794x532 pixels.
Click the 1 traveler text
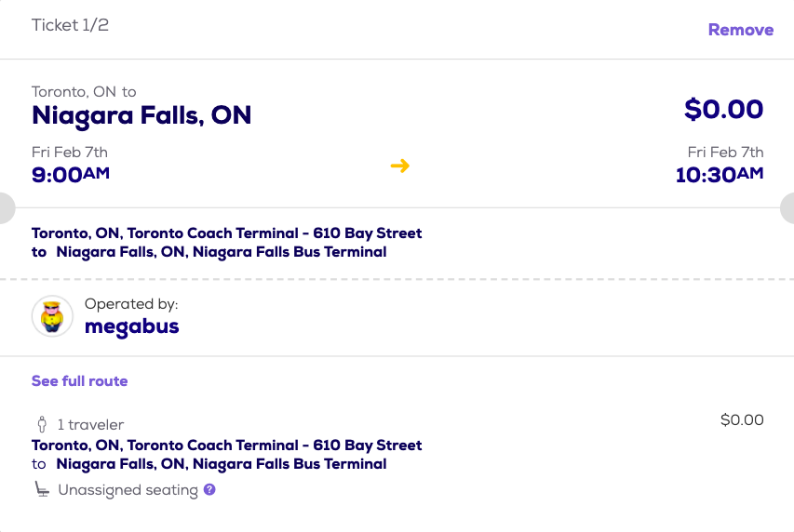(90, 424)
